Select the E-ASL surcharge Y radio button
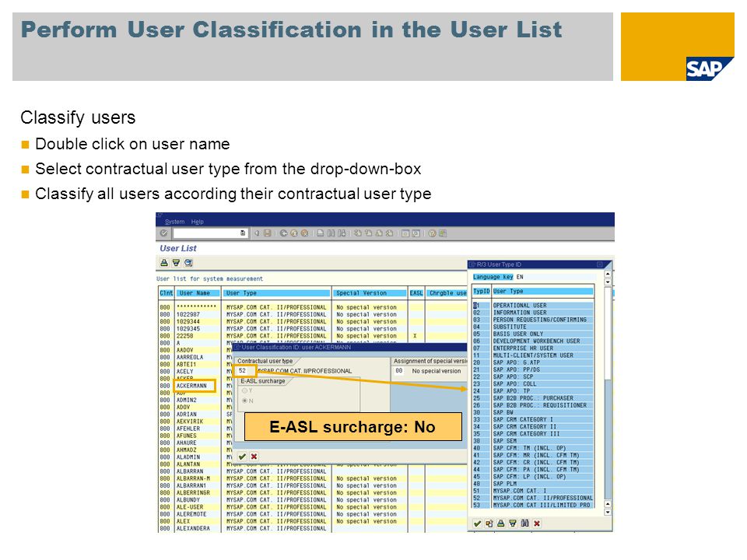The height and width of the screenshot is (560, 747). point(245,391)
